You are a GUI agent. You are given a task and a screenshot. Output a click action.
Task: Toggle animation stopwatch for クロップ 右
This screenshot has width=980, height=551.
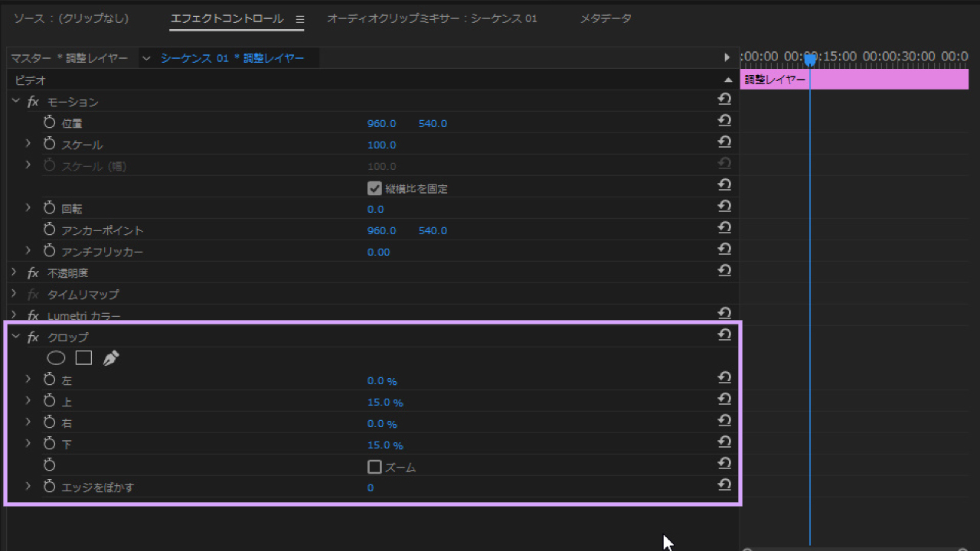50,422
